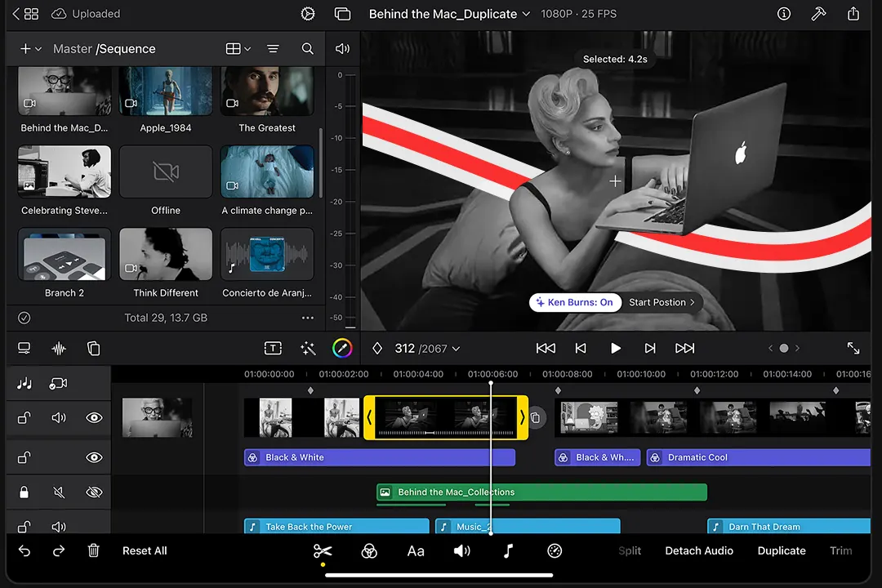This screenshot has width=882, height=588.
Task: Show the hidden collections track eye
Action: (x=94, y=492)
